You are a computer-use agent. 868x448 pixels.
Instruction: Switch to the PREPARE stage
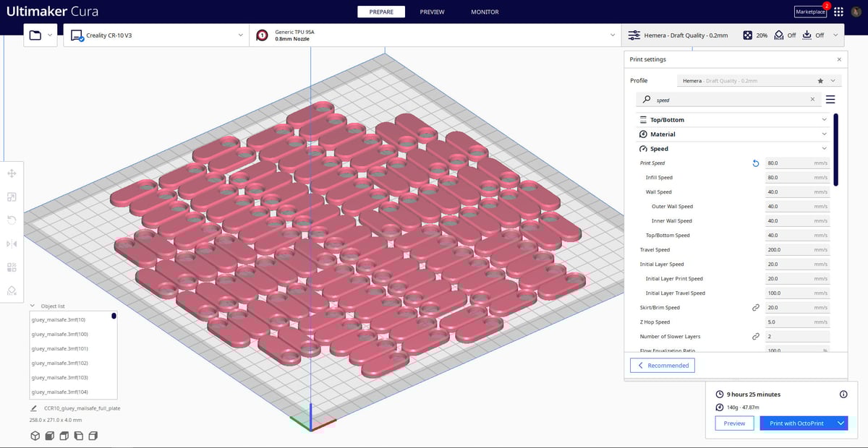tap(381, 12)
